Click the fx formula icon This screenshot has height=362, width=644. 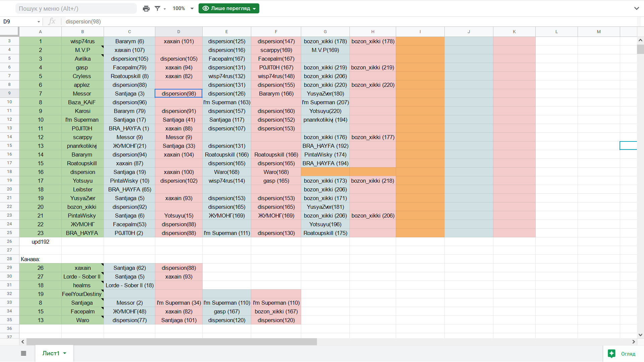(x=52, y=21)
